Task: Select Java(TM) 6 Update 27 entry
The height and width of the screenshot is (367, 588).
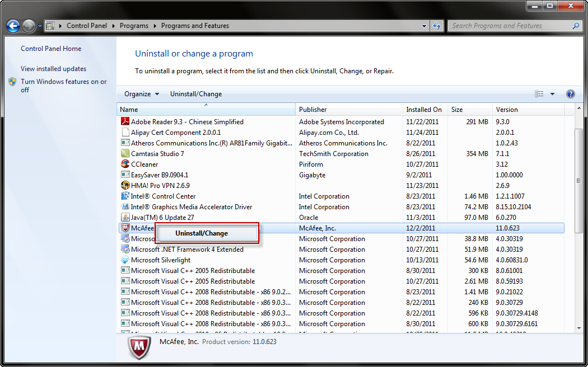Action: click(x=162, y=218)
